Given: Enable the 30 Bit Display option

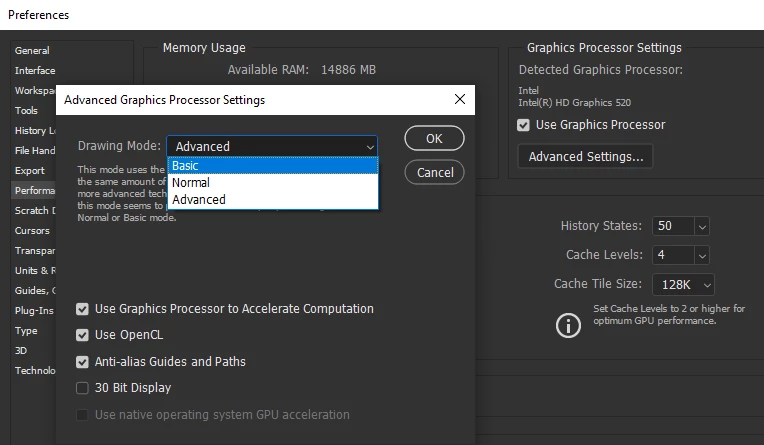Looking at the screenshot, I should (83, 388).
